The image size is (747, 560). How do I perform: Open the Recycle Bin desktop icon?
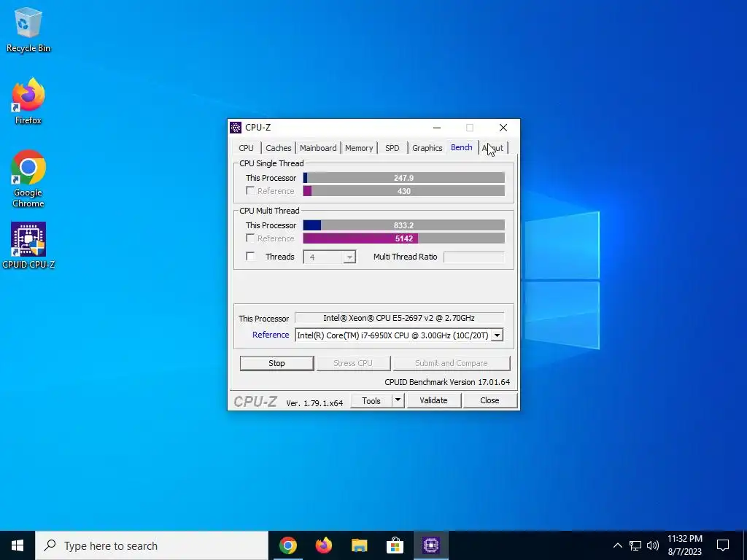click(x=28, y=29)
